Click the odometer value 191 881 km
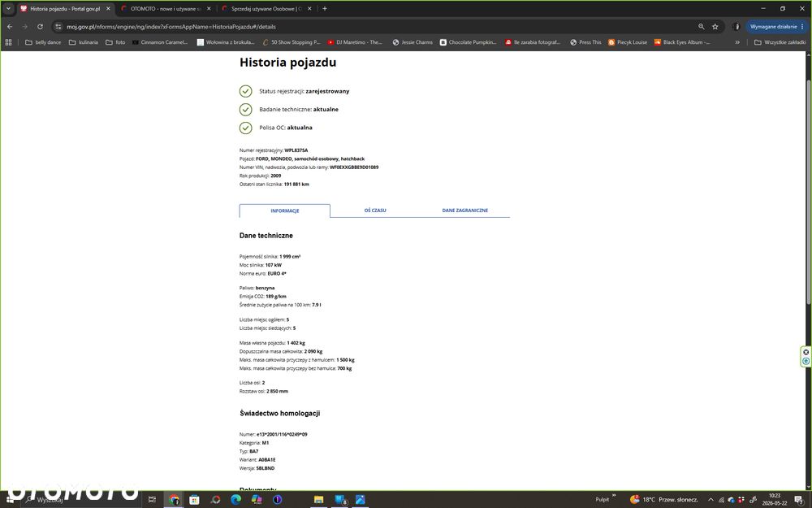Viewport: 812px width, 508px height. point(296,184)
